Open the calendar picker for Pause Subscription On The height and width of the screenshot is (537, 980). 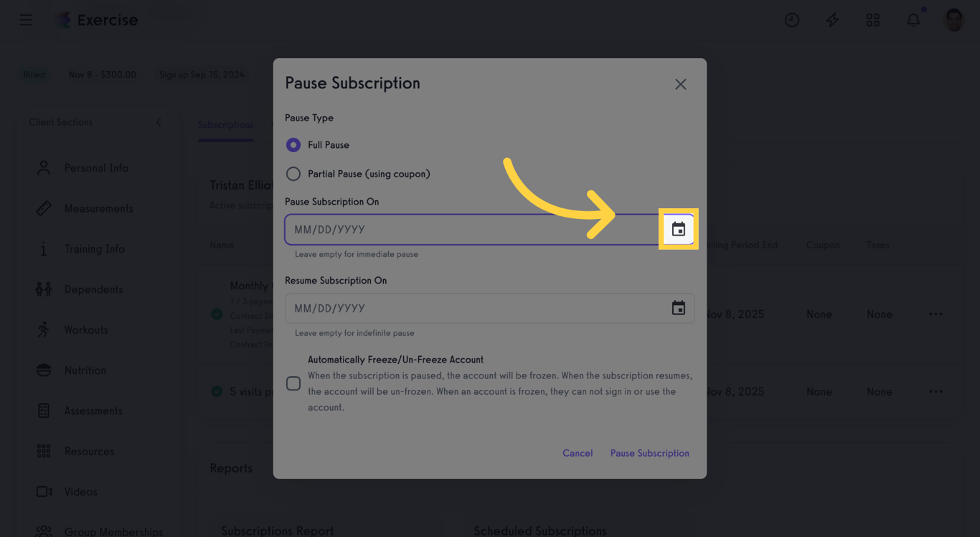[679, 229]
